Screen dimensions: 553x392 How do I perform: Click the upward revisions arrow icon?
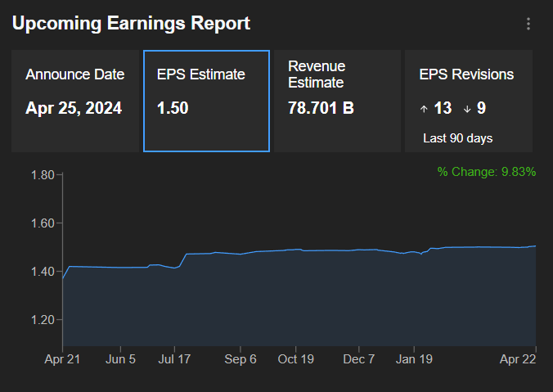click(x=424, y=108)
